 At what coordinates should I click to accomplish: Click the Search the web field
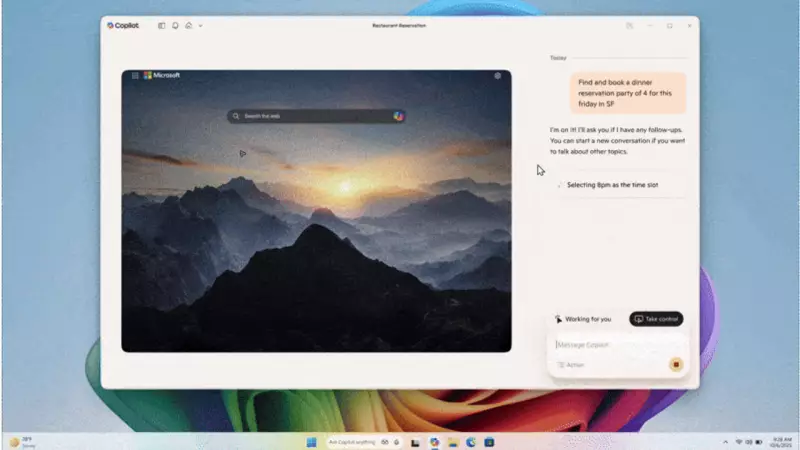pos(310,116)
